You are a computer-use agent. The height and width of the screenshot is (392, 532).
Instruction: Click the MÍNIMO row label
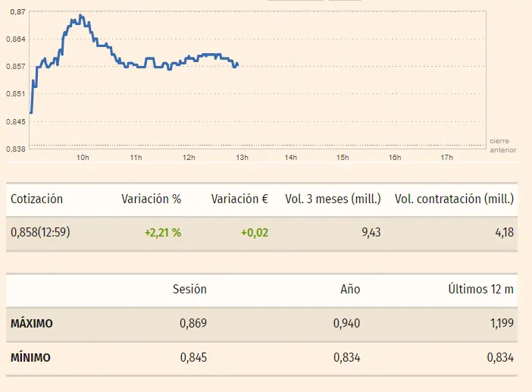[30, 358]
